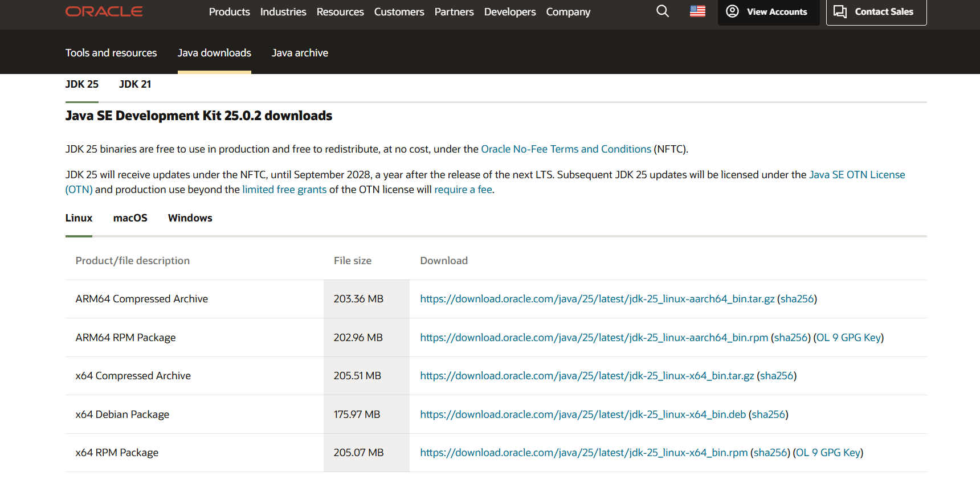Switch to Java archive tab
The image size is (980, 484).
click(x=300, y=53)
